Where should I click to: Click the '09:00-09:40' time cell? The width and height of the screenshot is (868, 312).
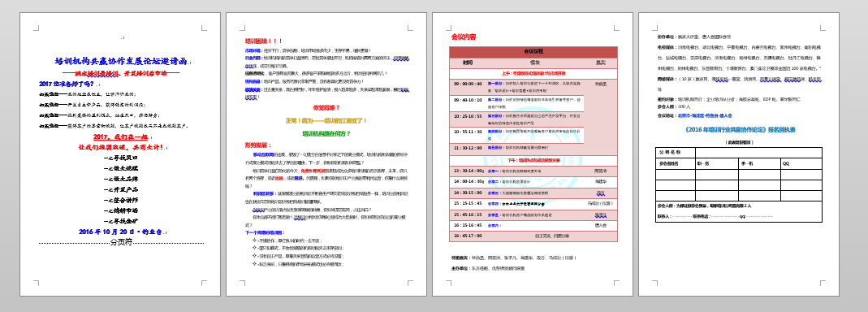pyautogui.click(x=468, y=83)
